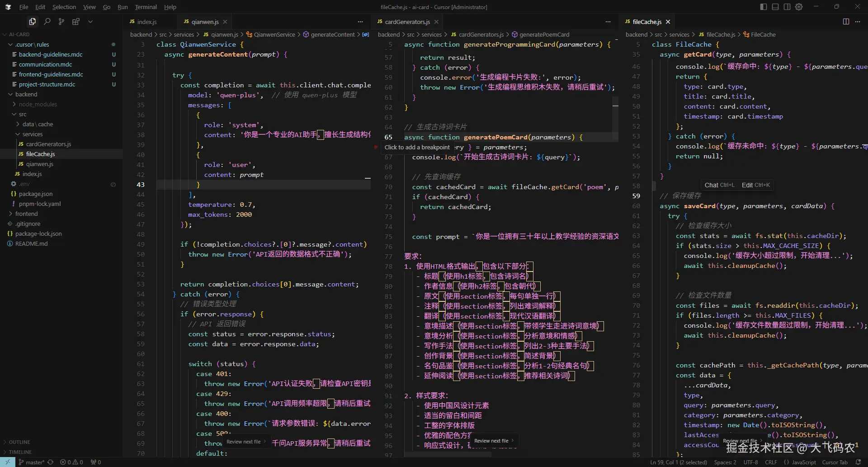Viewport: 868px width, 467px height.
Task: Open Cursor settings gear icon
Action: coord(799,7)
